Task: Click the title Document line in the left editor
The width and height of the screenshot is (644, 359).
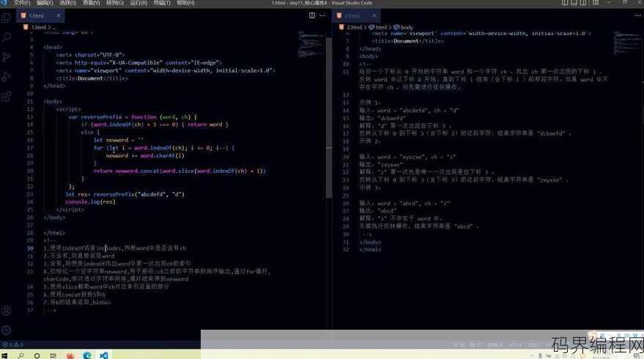Action: (92, 78)
